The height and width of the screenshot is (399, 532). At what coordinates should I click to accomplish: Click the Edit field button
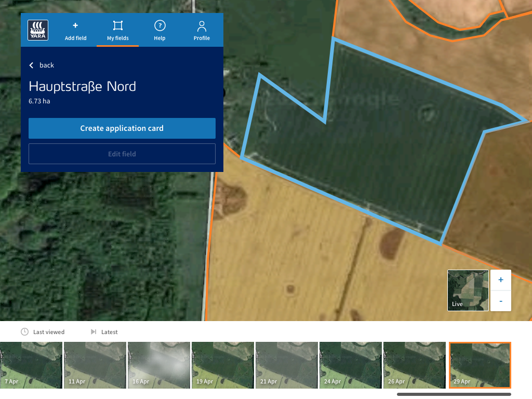point(122,153)
